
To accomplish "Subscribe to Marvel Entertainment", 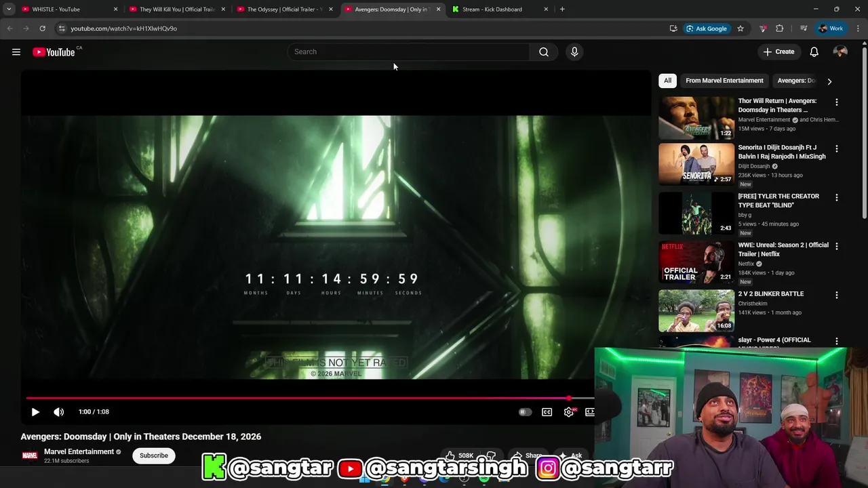I will click(154, 455).
